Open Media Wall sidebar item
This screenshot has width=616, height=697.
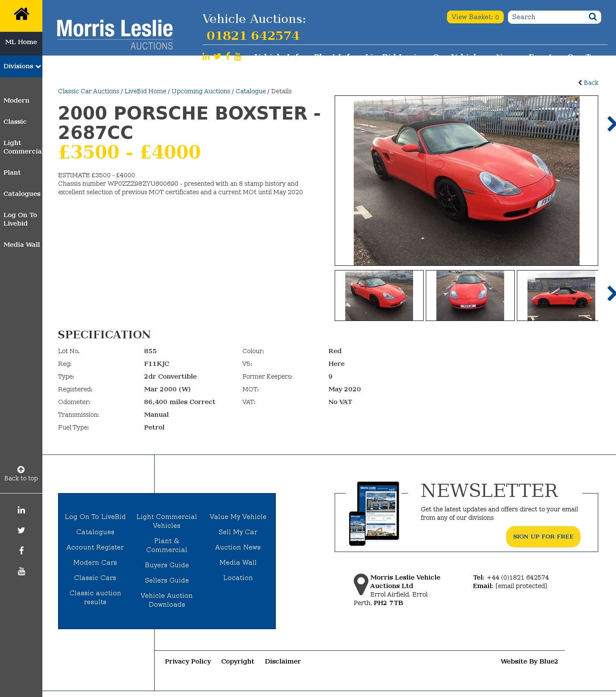point(22,245)
